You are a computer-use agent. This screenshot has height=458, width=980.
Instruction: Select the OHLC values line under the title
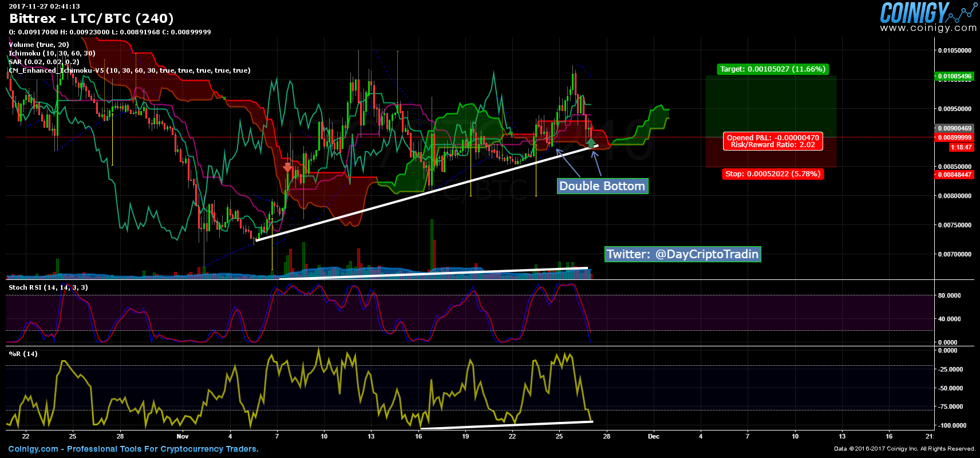(110, 32)
